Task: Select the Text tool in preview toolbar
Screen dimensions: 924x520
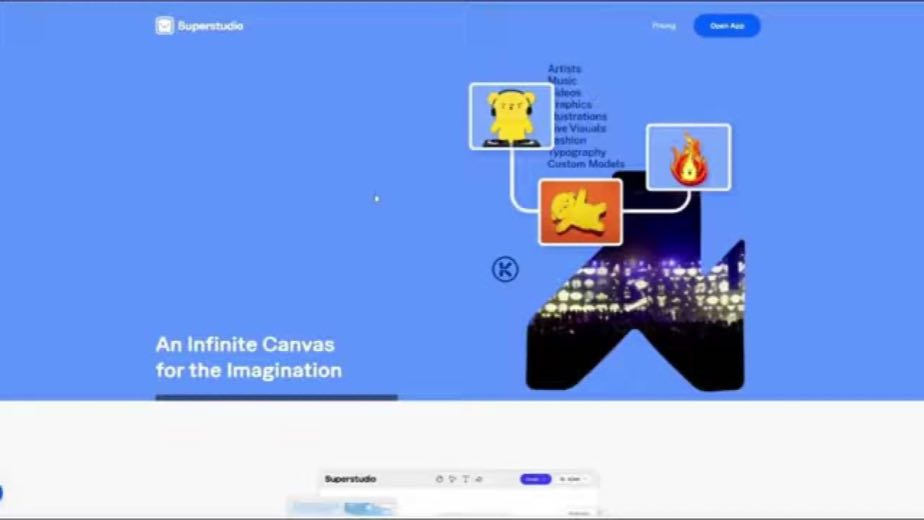Action: (x=466, y=479)
